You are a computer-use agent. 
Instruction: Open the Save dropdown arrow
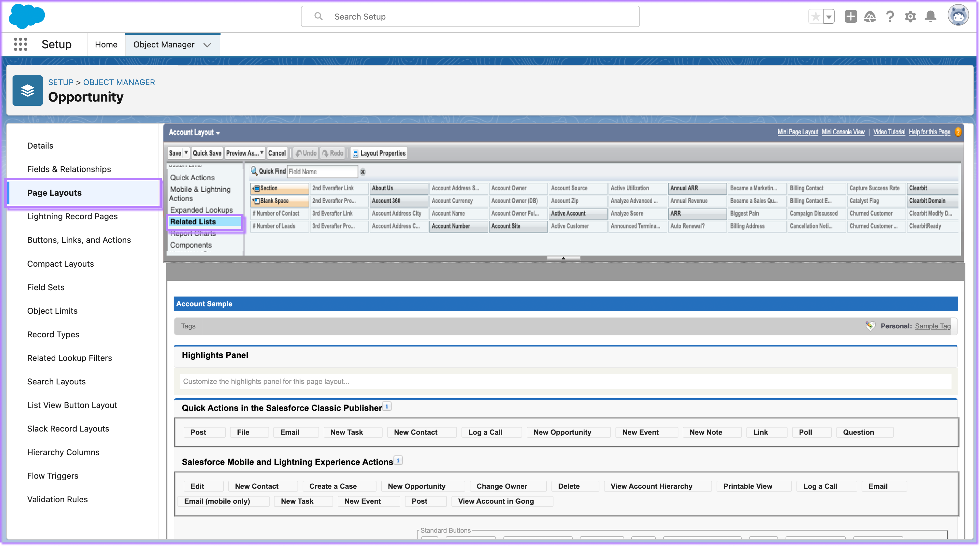(186, 153)
